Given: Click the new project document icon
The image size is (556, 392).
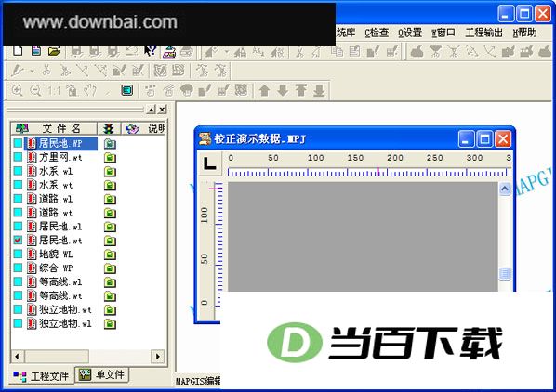Looking at the screenshot, I should pos(36,51).
